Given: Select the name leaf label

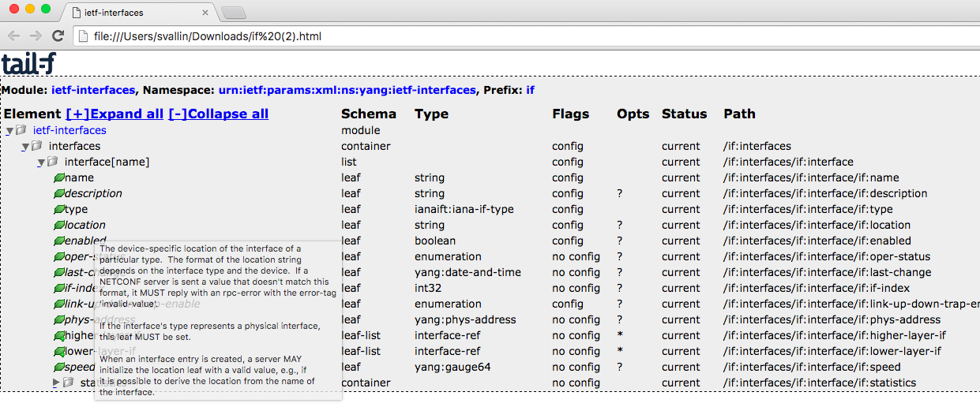Looking at the screenshot, I should click(79, 177).
